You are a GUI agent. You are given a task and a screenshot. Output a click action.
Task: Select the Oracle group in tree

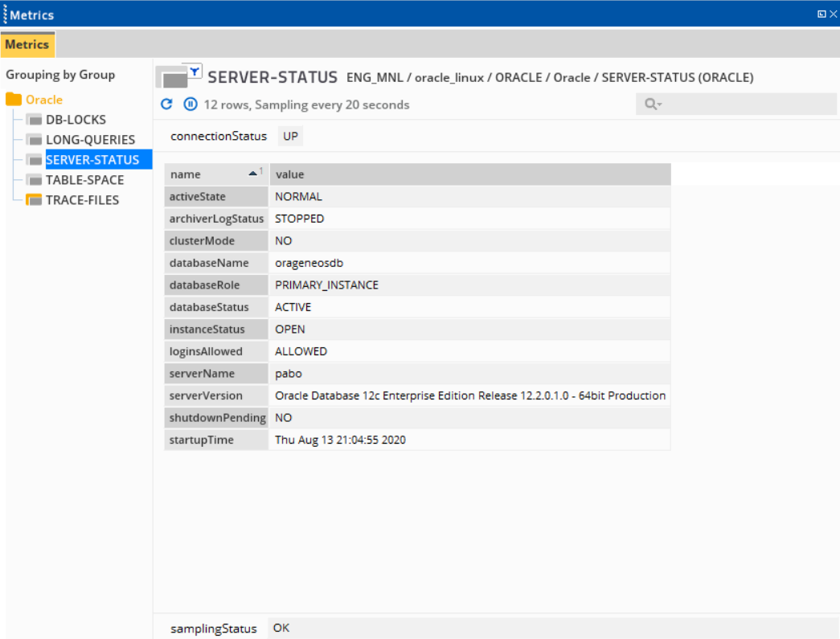(x=44, y=100)
